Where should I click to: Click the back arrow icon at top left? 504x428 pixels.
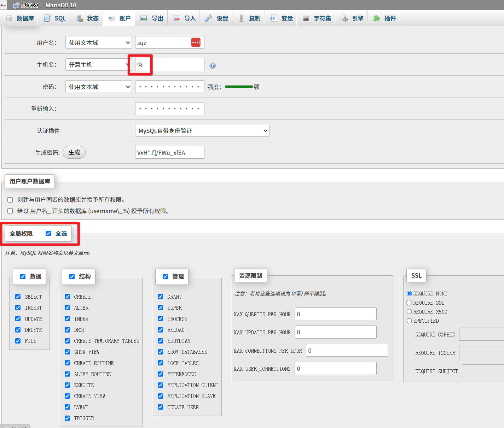tap(4, 5)
